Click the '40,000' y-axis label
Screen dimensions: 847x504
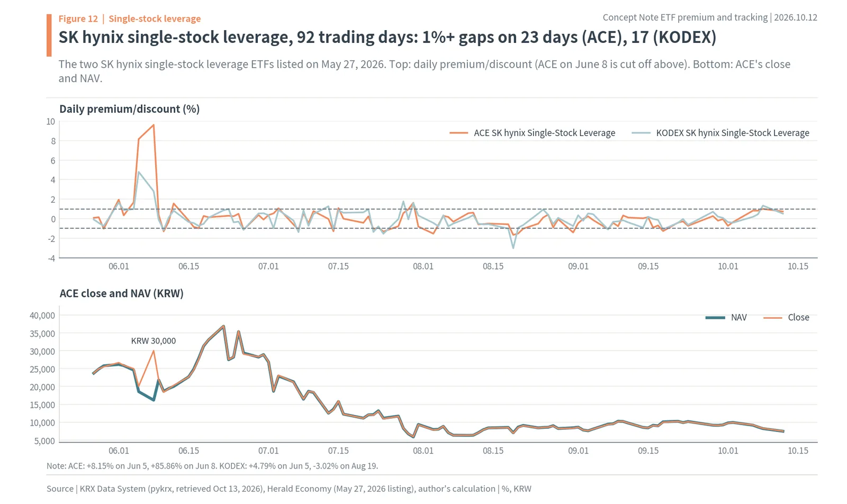click(42, 316)
